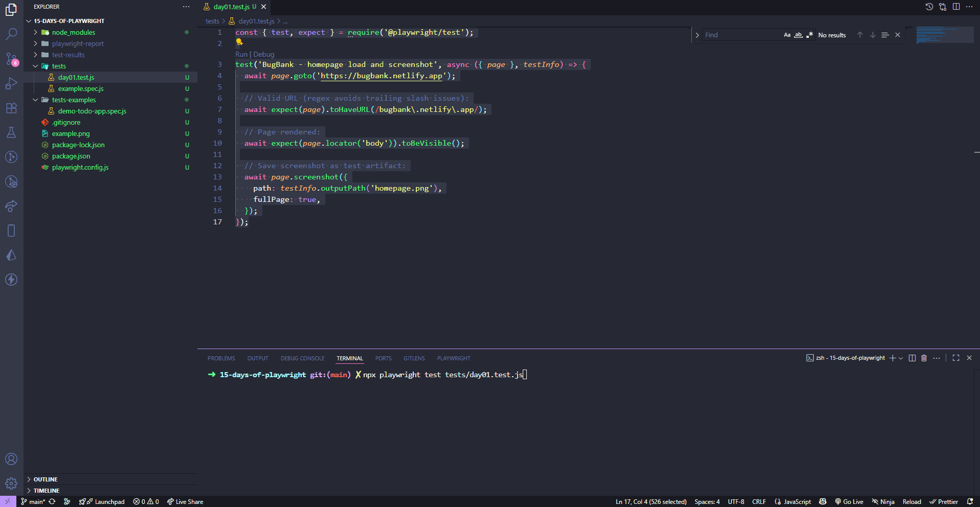Click Prettier in status bar

click(944, 501)
